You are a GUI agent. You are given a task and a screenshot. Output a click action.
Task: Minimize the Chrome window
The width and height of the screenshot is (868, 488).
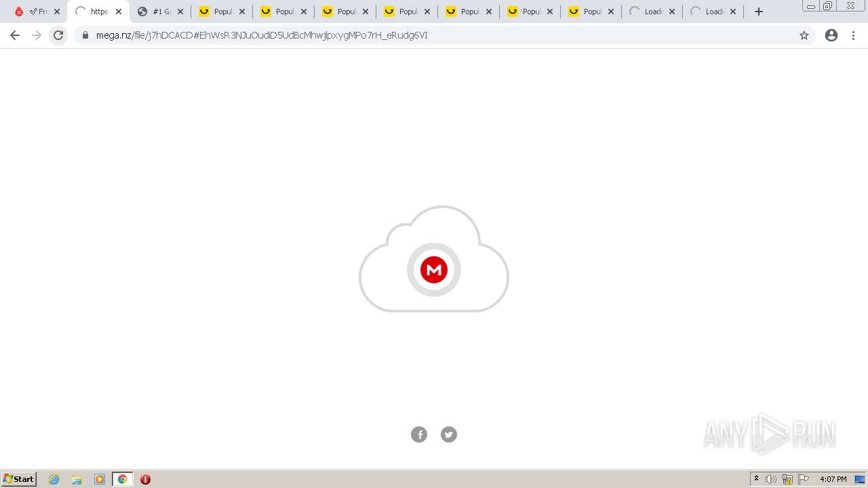[810, 6]
